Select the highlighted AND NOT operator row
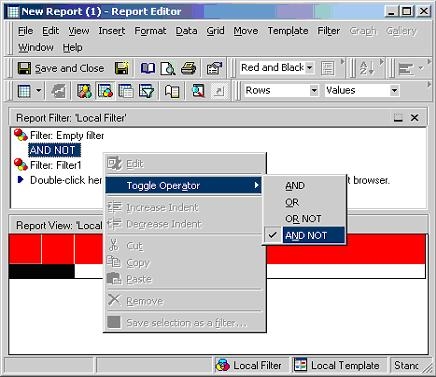The image size is (436, 377). (54, 150)
